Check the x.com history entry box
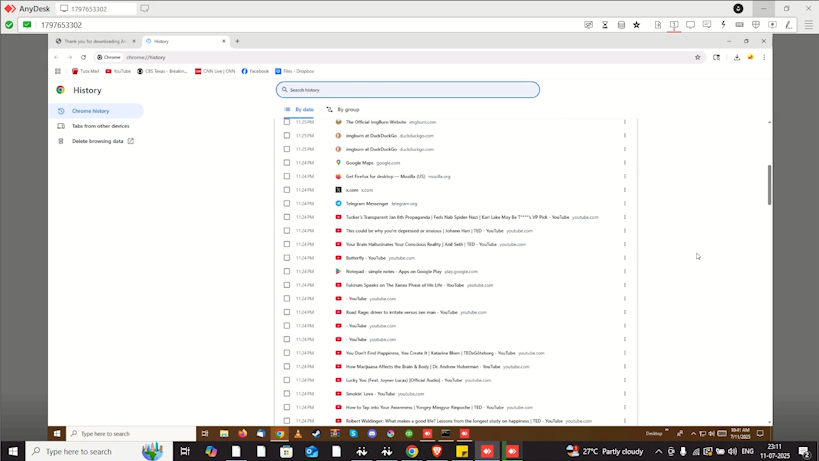Screen dimensions: 819x461 point(287,190)
